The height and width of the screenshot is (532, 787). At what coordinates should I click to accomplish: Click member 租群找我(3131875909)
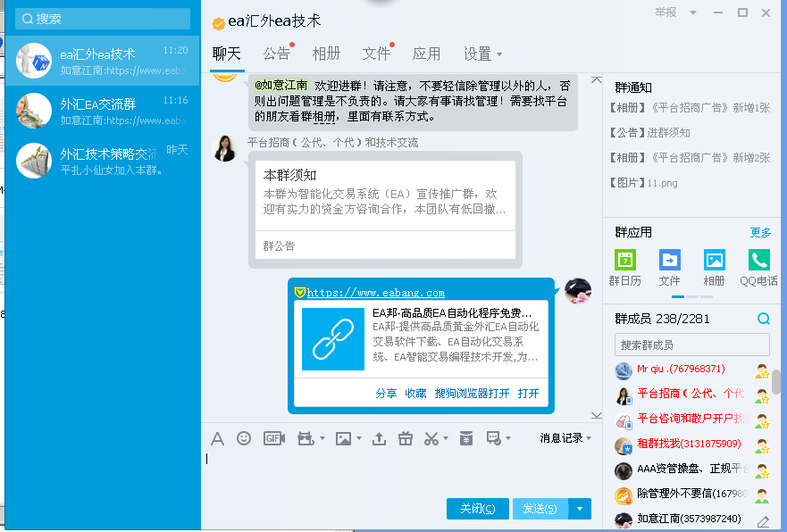pyautogui.click(x=689, y=444)
